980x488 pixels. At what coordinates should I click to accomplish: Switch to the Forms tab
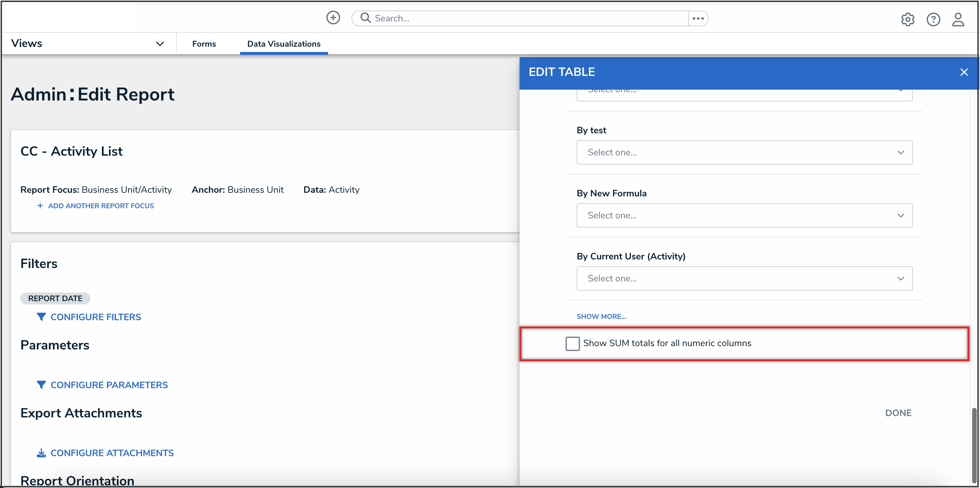tap(204, 44)
